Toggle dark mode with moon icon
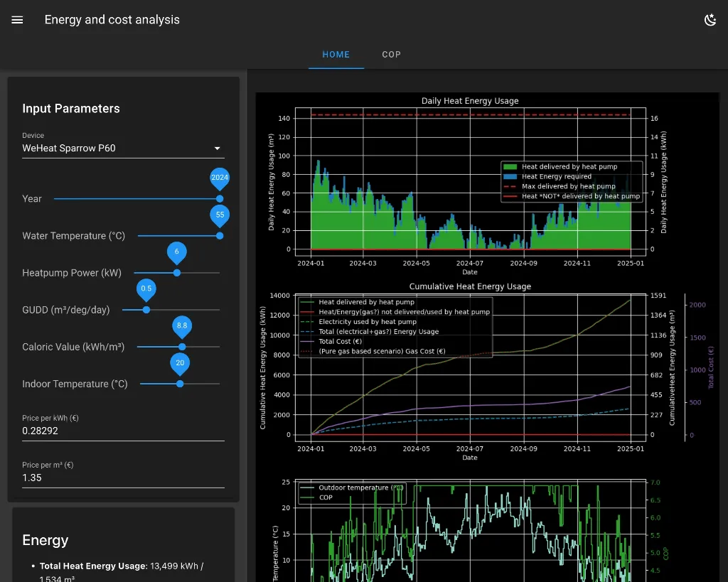 point(710,20)
